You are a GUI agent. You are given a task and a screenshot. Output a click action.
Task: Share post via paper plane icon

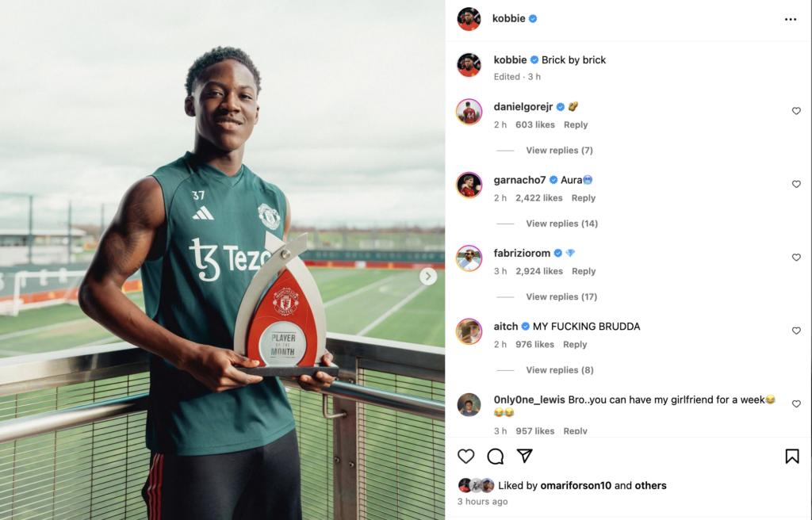(525, 456)
